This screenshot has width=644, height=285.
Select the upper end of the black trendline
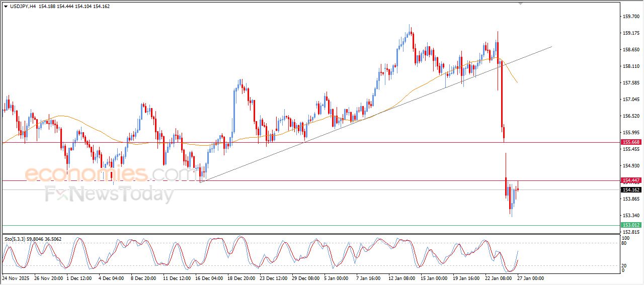[551, 47]
